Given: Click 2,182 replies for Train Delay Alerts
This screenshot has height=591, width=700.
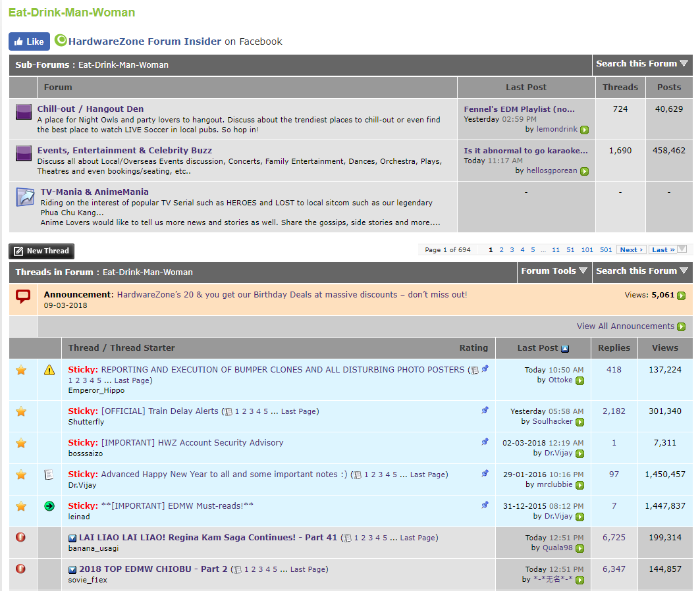Looking at the screenshot, I should [x=614, y=411].
